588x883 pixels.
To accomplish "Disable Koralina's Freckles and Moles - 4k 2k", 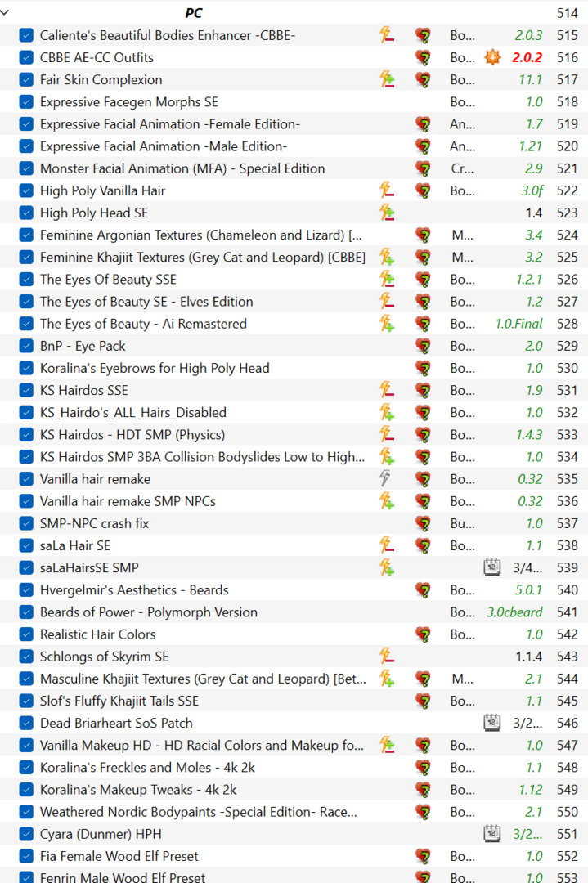I will pos(26,768).
